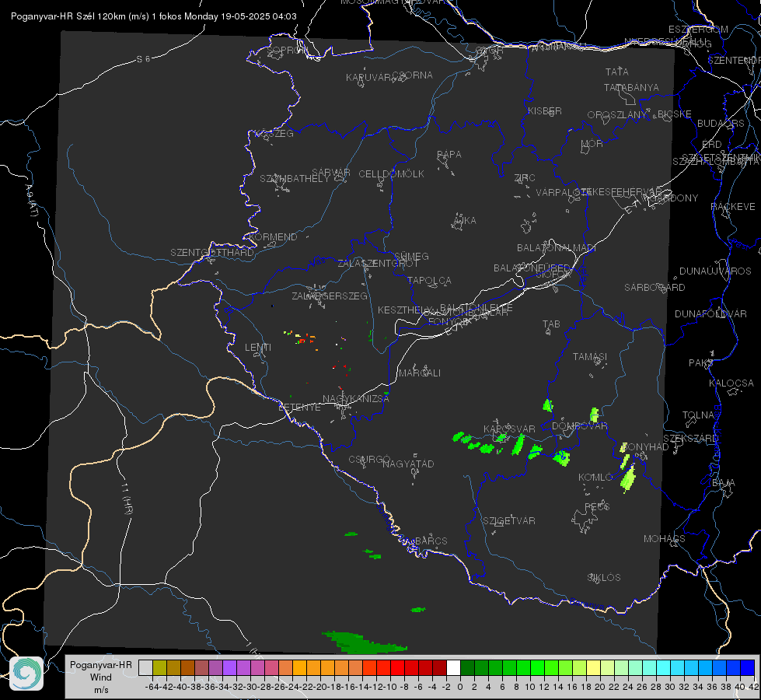The width and height of the screenshot is (761, 700).
Task: Click the KISBER city label
Action: [545, 111]
